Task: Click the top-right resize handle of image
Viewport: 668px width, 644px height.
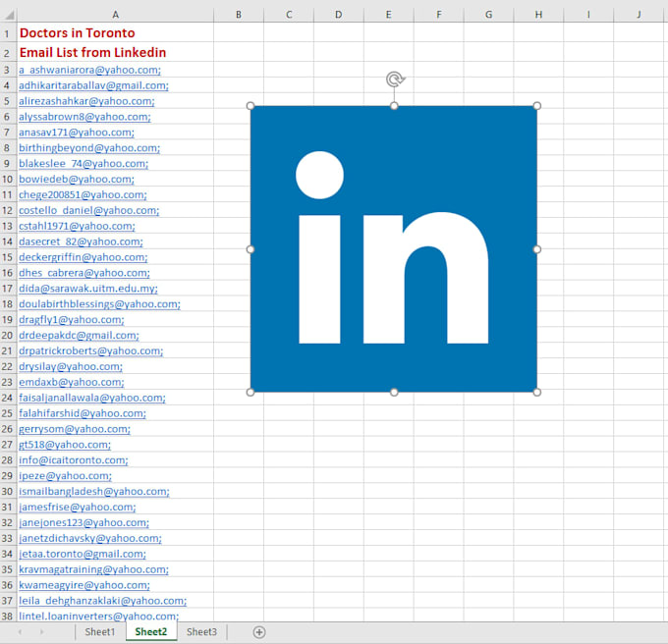Action: 536,106
